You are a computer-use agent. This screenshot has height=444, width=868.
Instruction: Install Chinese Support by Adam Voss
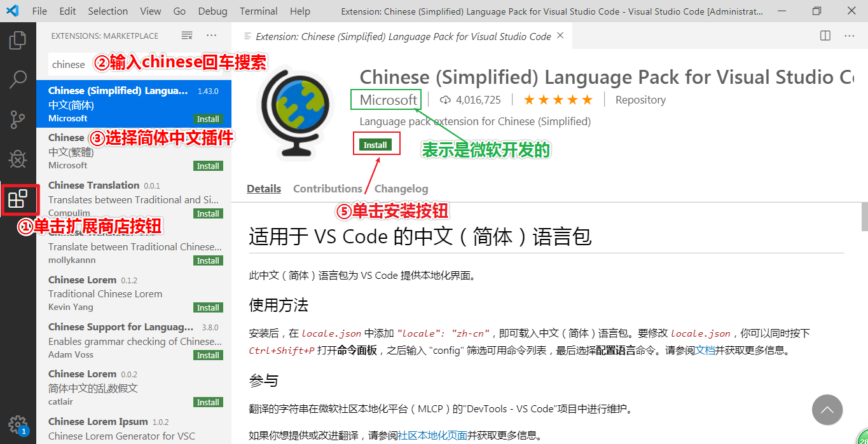pyautogui.click(x=208, y=355)
